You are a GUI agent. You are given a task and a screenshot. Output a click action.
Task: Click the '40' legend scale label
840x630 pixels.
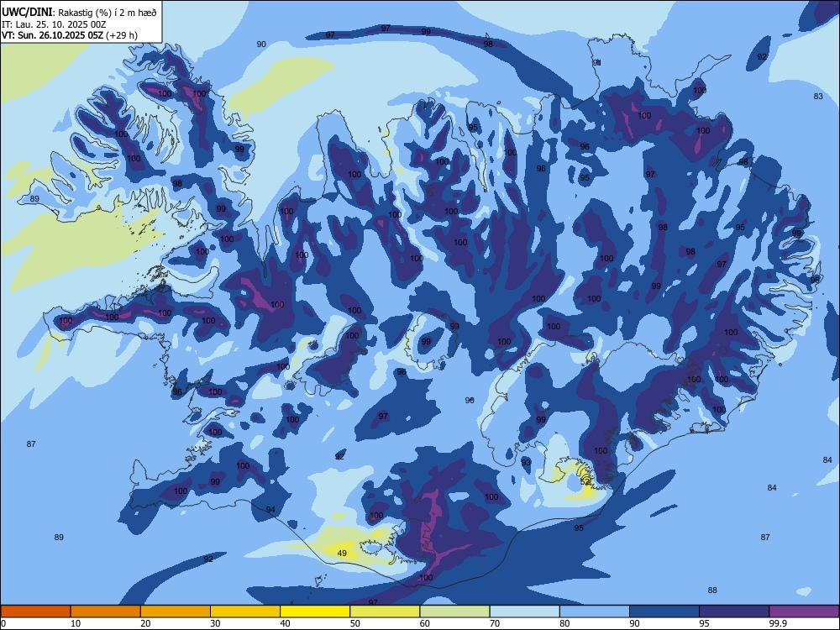[286, 623]
